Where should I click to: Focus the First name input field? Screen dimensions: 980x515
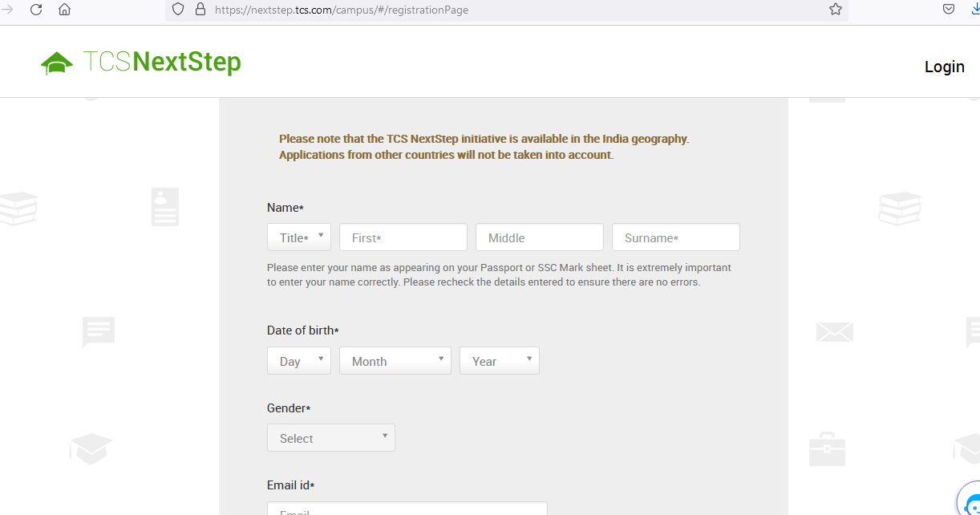pyautogui.click(x=403, y=237)
